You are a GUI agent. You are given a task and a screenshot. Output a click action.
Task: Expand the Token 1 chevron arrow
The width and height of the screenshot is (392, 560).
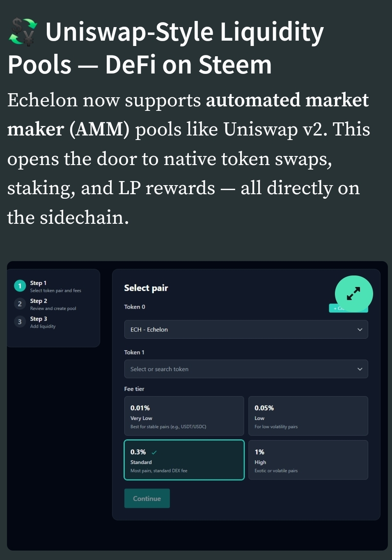coord(360,369)
